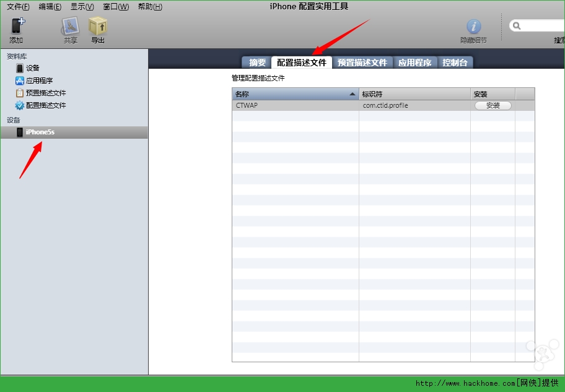Select 应用程序 label in the sidebar
The image size is (565, 392).
coord(39,81)
